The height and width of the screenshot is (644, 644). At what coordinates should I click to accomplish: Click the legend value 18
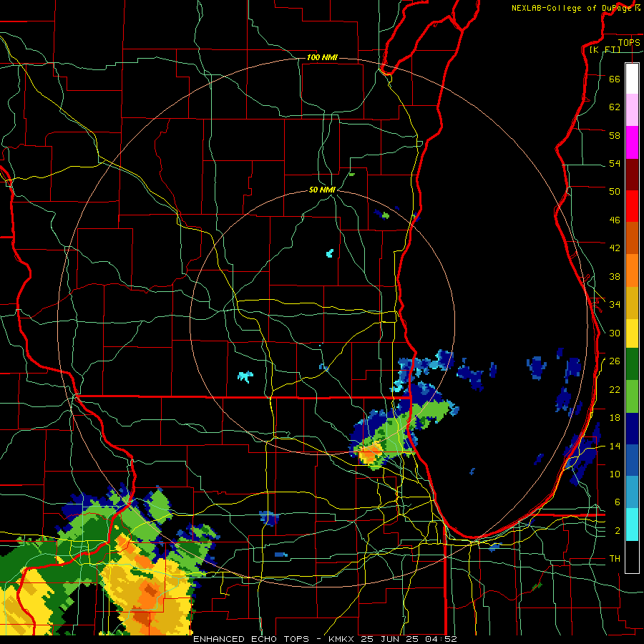[x=615, y=418]
